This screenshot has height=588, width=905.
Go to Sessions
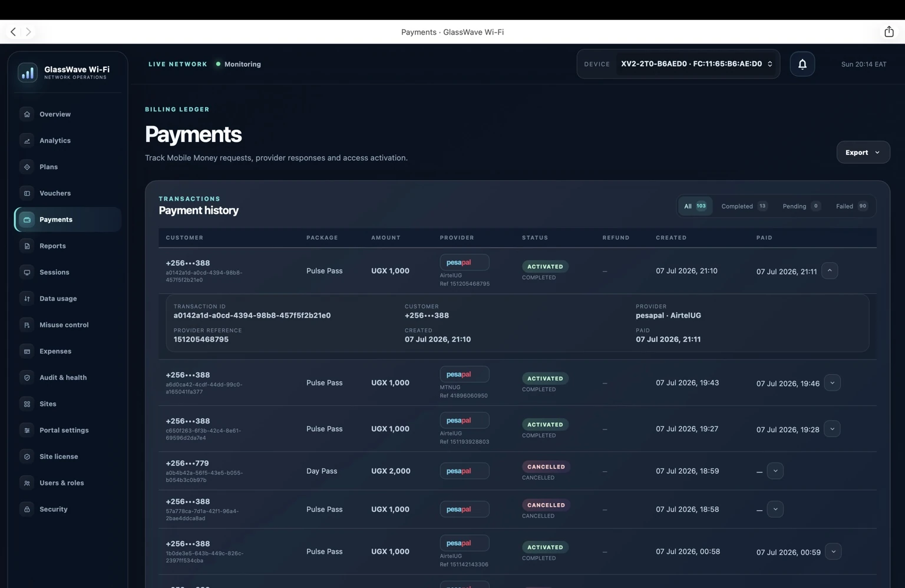click(x=68, y=272)
